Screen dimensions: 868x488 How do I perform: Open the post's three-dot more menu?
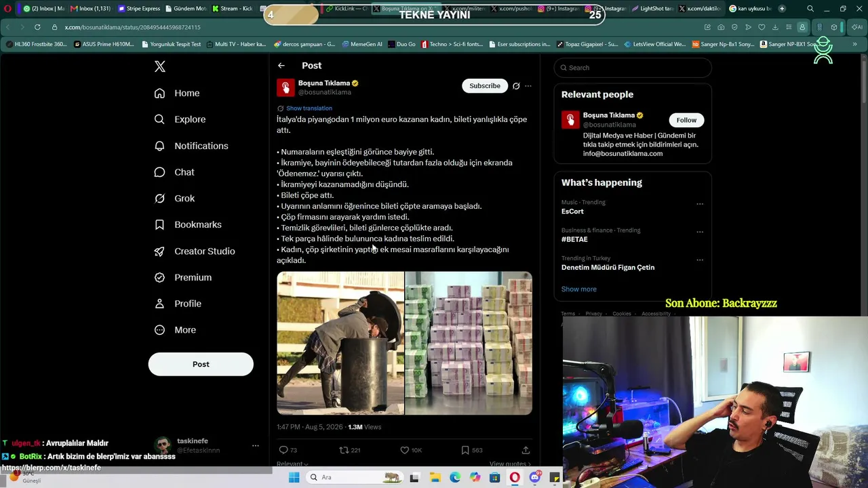coord(528,86)
